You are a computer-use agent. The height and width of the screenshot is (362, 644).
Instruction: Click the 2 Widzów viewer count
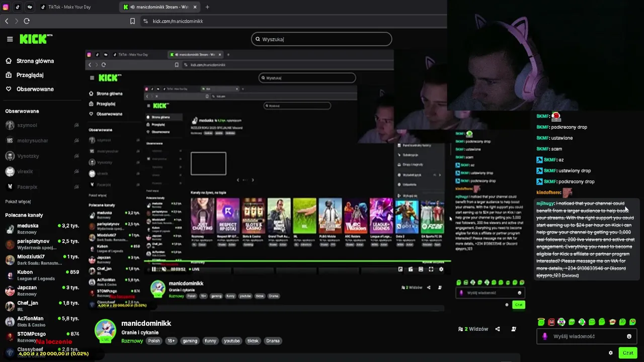pos(473,329)
